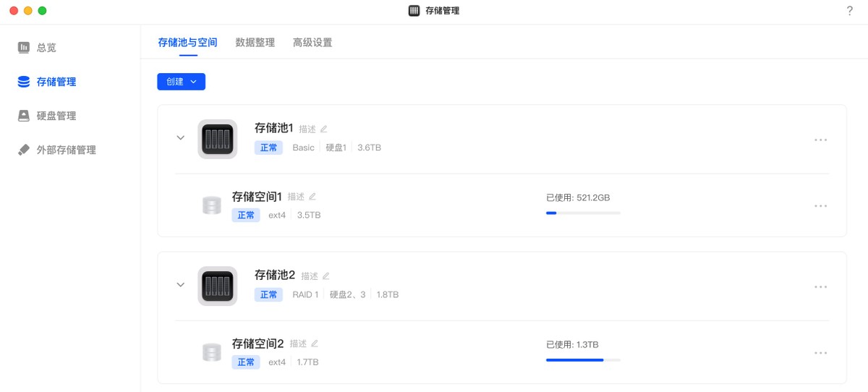Click the 存储池2 NAS device thumbnail
Screen dimensions: 868x392
(x=217, y=286)
